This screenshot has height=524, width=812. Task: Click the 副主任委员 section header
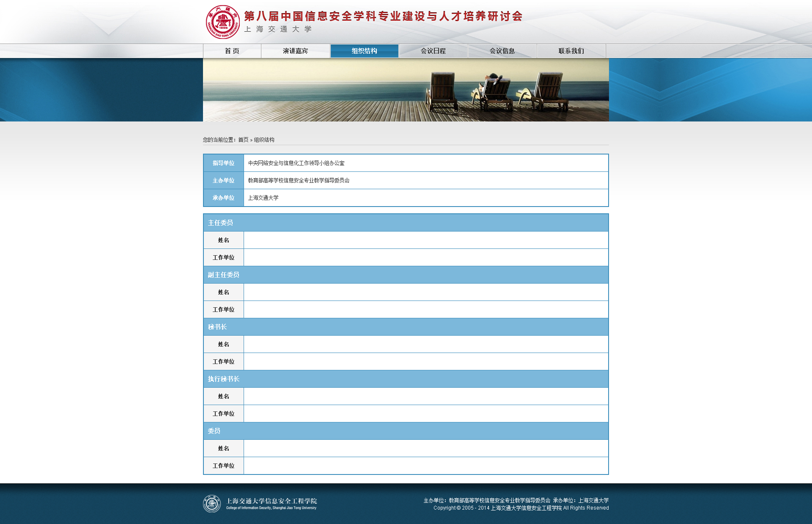click(223, 275)
